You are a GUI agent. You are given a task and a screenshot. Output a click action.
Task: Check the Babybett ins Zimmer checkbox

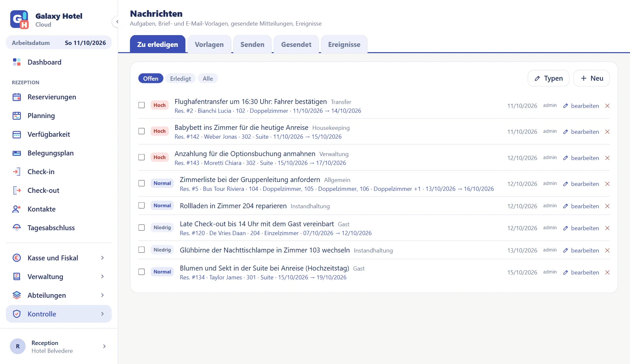coord(141,131)
